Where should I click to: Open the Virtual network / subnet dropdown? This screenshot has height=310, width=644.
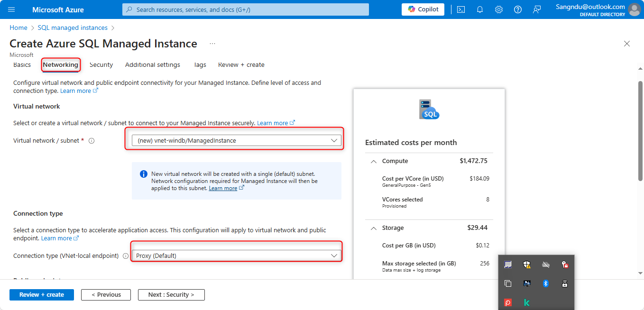pos(237,140)
